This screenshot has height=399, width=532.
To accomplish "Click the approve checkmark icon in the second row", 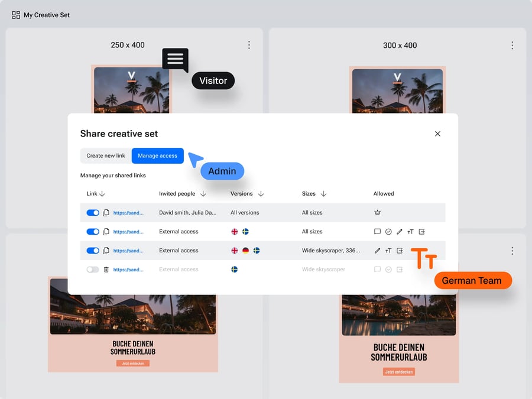I will click(388, 232).
